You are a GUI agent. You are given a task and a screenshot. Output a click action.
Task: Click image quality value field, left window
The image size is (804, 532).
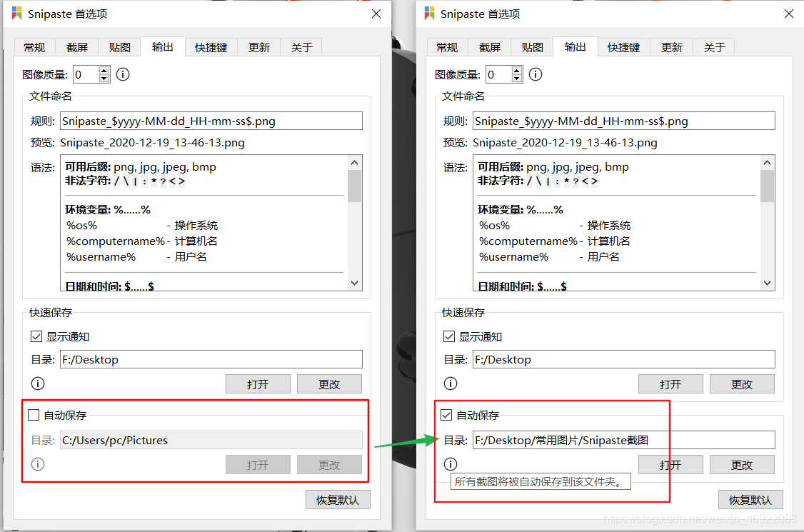(x=86, y=74)
